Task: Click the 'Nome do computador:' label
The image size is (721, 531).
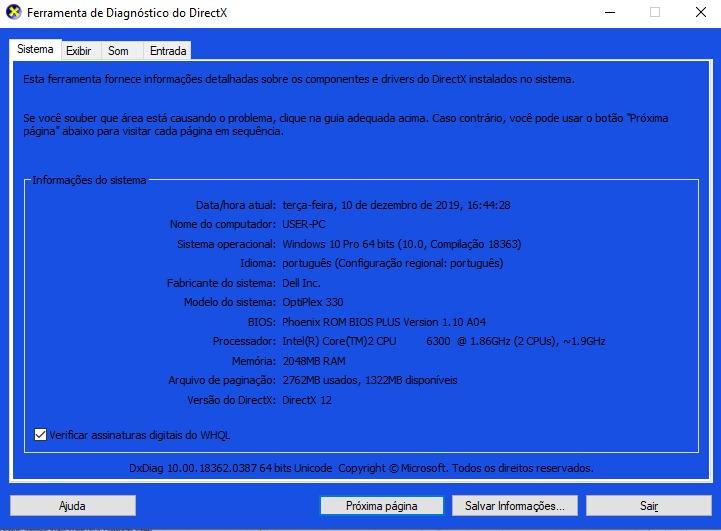Action: [223, 224]
